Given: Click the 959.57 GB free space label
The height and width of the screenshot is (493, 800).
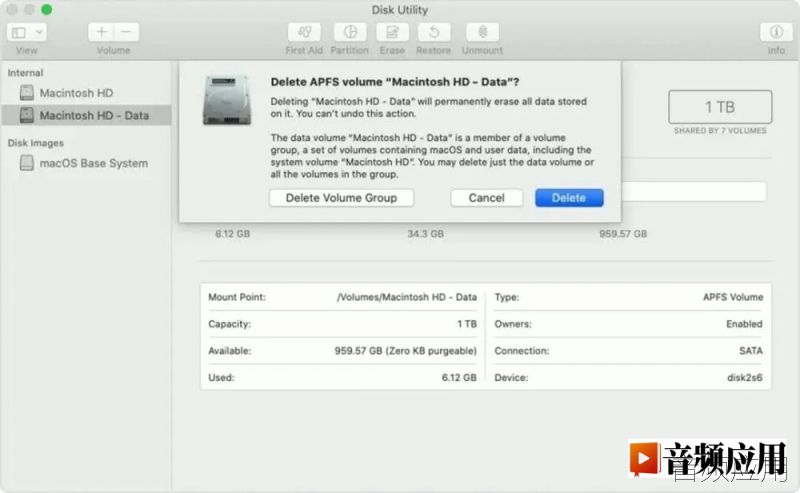Looking at the screenshot, I should point(623,234).
